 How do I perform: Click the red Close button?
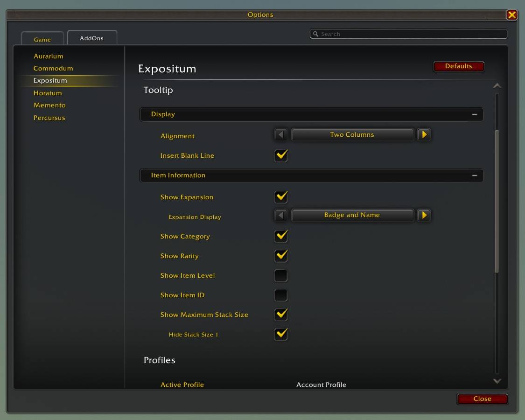pyautogui.click(x=483, y=399)
